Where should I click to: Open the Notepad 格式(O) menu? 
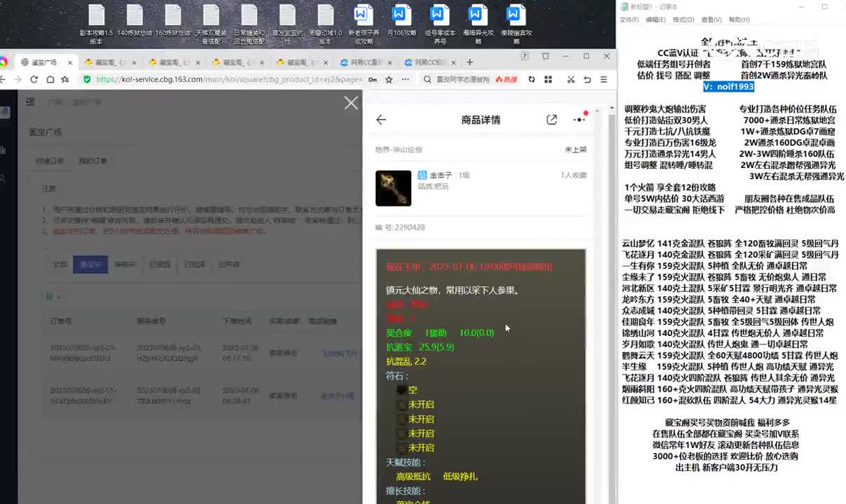pos(683,20)
